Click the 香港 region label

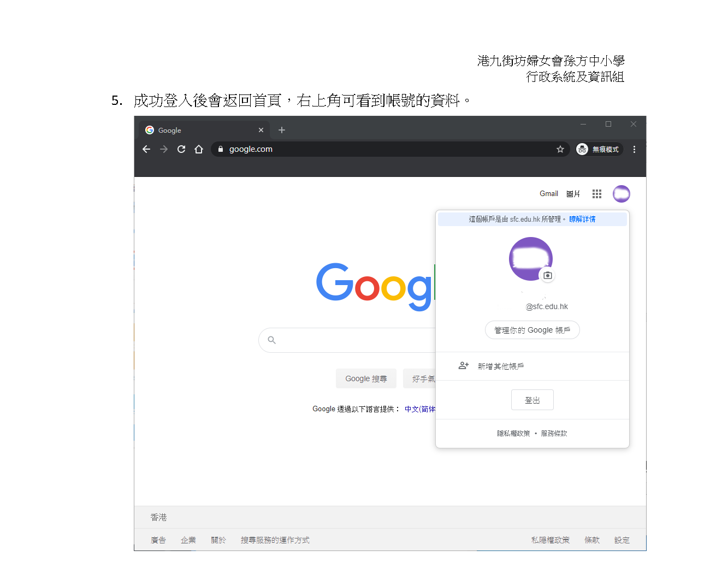(x=158, y=517)
